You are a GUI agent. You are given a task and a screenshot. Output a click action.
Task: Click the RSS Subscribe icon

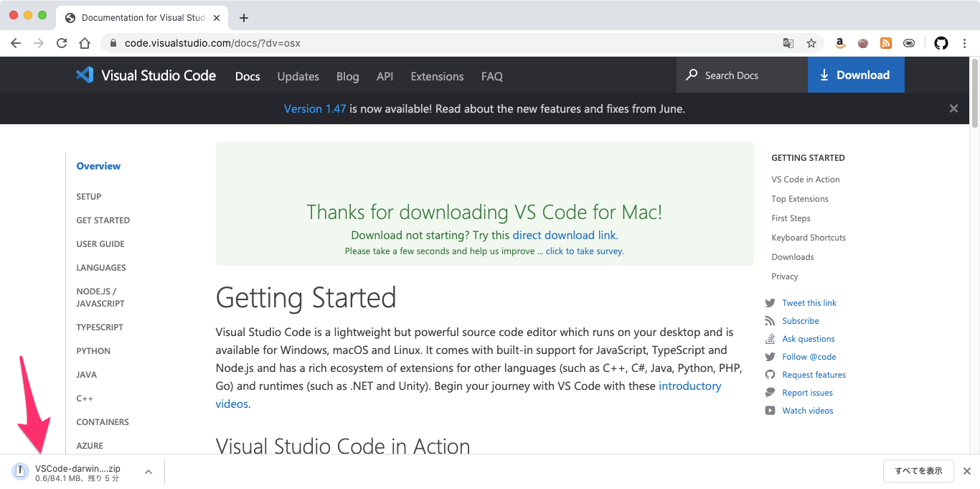coord(771,320)
